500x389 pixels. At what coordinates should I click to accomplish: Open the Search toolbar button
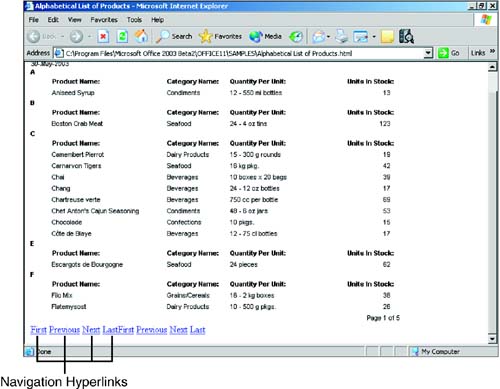click(x=174, y=36)
